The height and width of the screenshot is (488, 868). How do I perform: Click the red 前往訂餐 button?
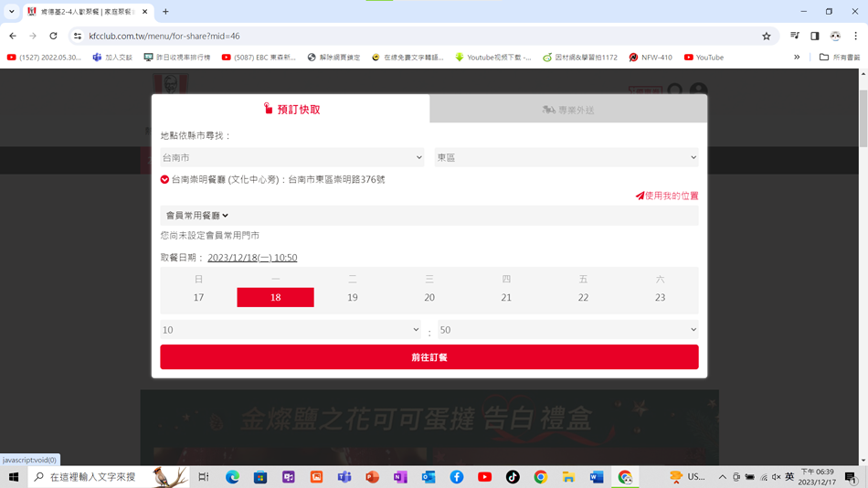click(429, 357)
